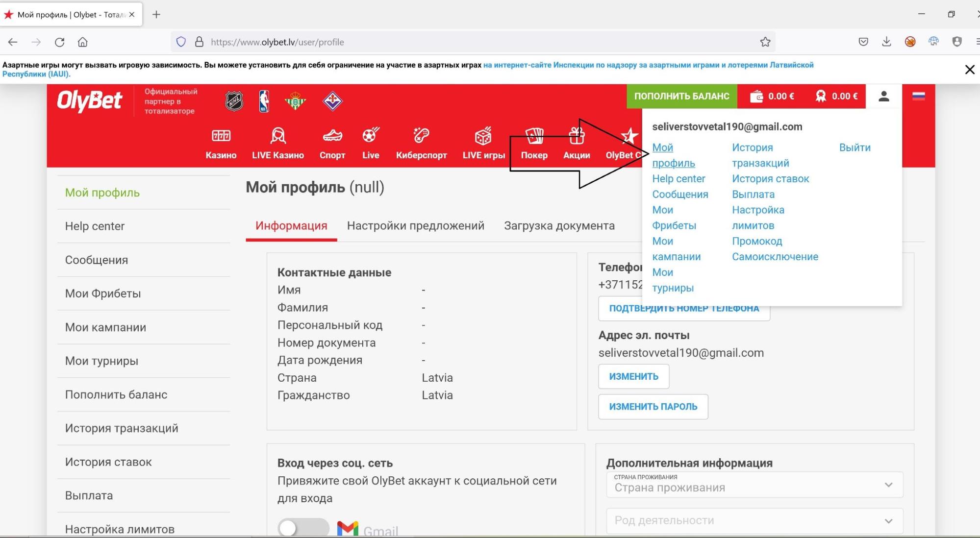Open История ставок in sidebar
The height and width of the screenshot is (538, 980).
[144, 462]
